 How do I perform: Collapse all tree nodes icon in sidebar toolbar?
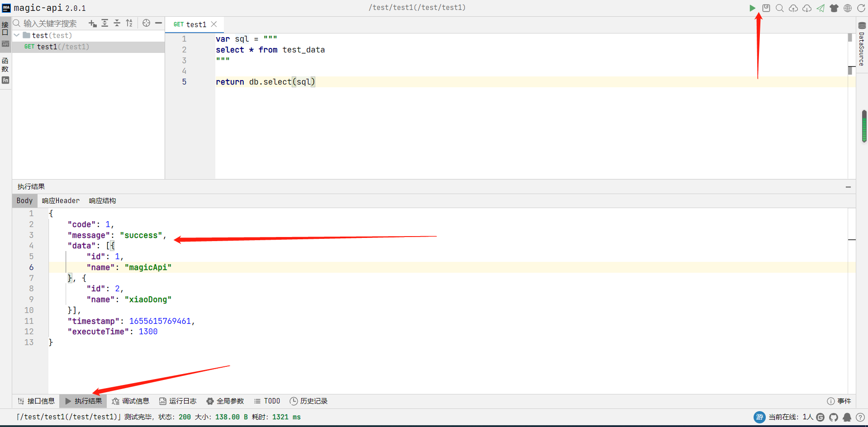point(117,23)
